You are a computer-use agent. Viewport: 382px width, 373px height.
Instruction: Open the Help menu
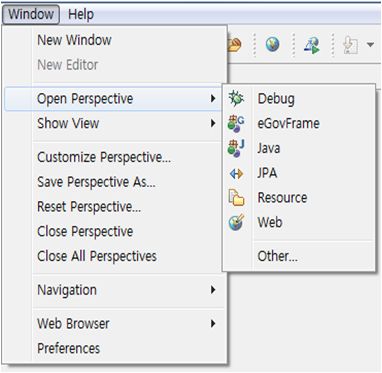pos(81,14)
